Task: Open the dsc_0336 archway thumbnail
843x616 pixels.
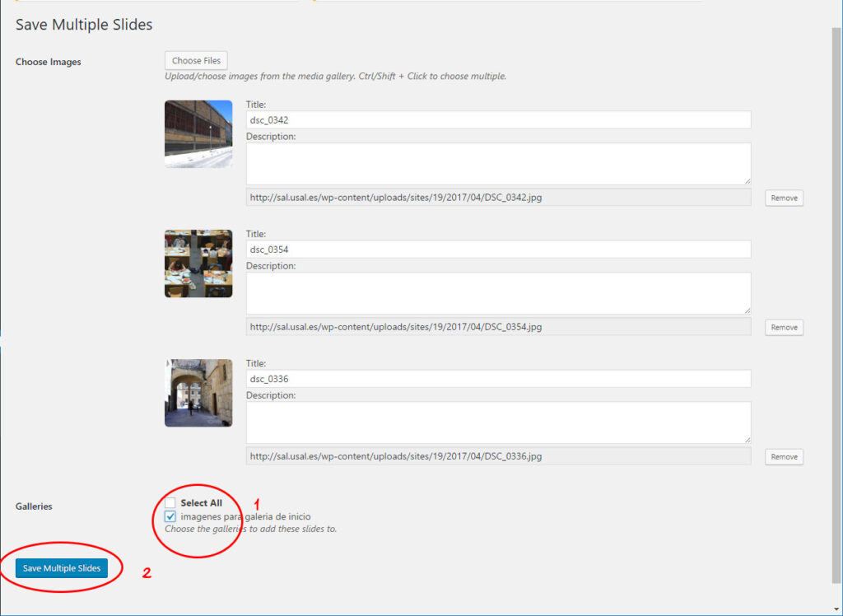Action: [198, 393]
